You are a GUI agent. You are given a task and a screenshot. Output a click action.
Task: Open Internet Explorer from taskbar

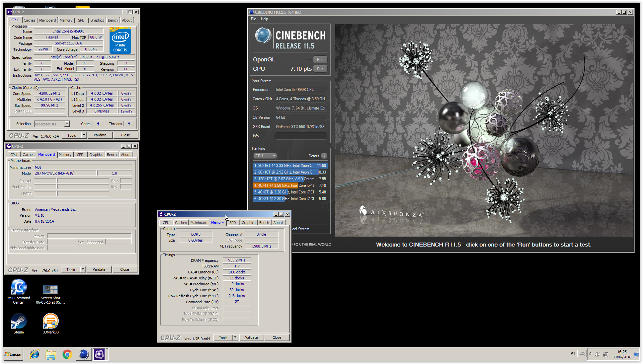pos(35,354)
